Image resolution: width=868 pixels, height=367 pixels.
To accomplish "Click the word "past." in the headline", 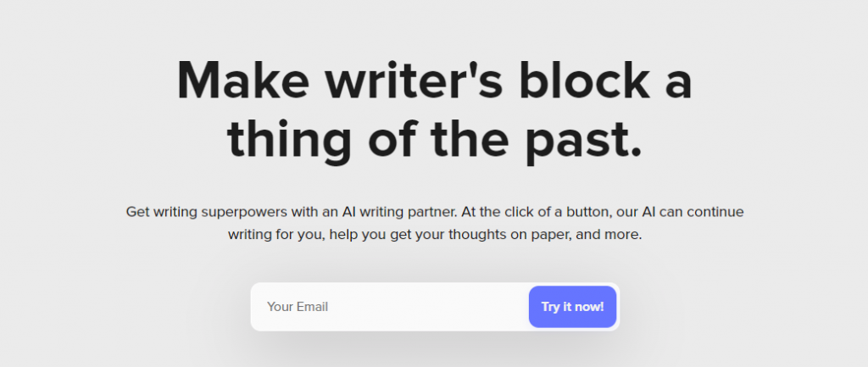I will coord(583,142).
